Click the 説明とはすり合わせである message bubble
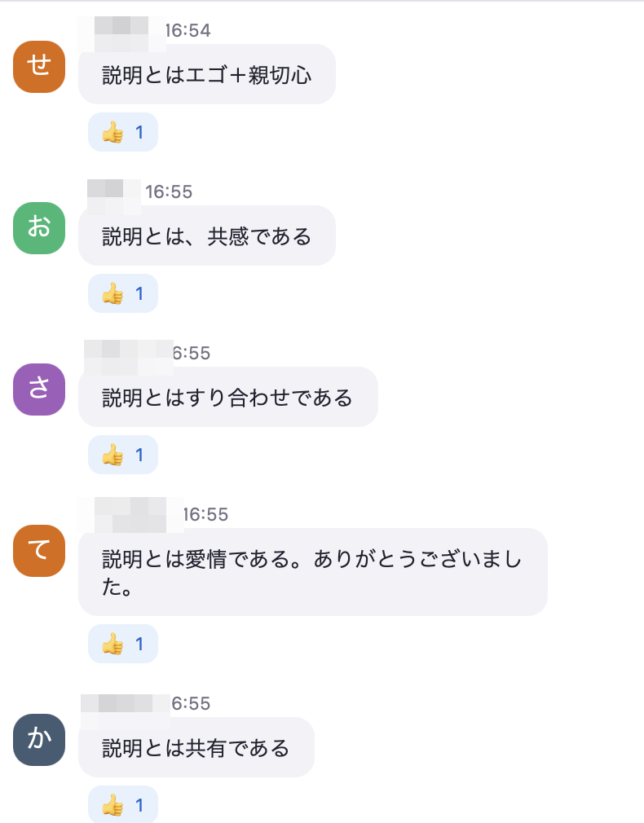The height and width of the screenshot is (823, 644). tap(227, 398)
